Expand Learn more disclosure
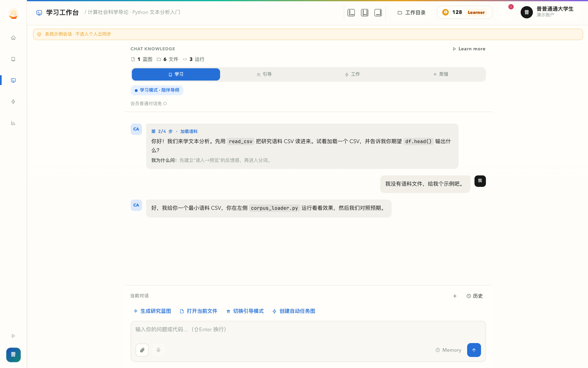588x368 pixels. pos(469,49)
